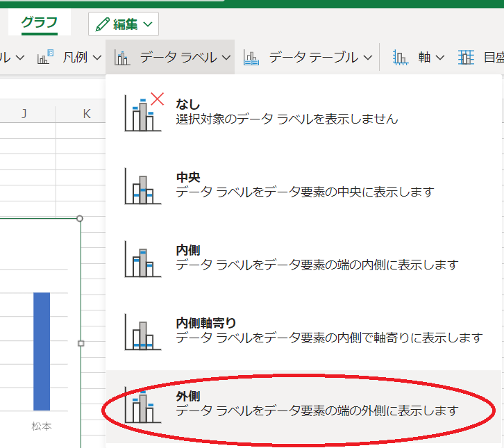The image size is (504, 448).
Task: Click the 内側 label position chart icon
Action: coord(138,258)
